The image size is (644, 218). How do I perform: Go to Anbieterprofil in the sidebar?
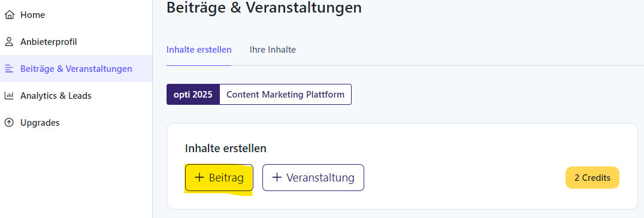(49, 42)
